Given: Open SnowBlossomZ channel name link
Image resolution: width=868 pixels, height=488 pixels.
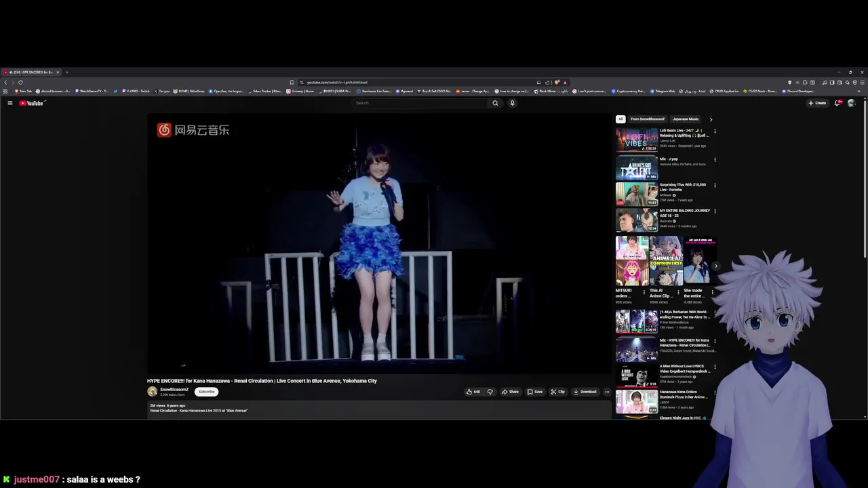Looking at the screenshot, I should coord(174,389).
